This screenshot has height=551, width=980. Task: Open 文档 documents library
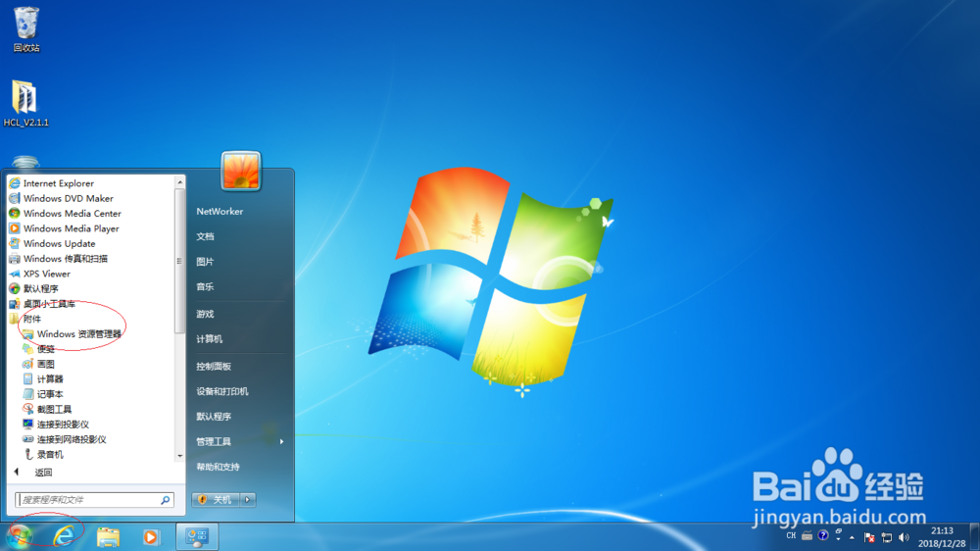coord(205,236)
